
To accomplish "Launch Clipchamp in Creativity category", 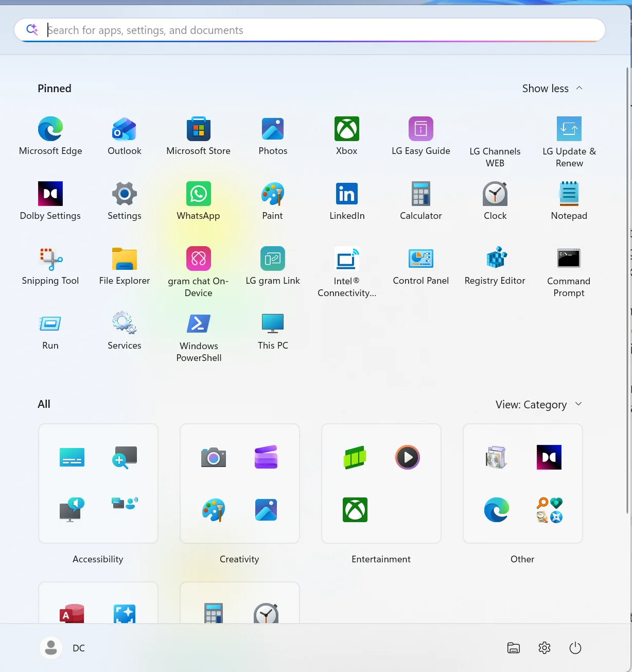I will 266,457.
